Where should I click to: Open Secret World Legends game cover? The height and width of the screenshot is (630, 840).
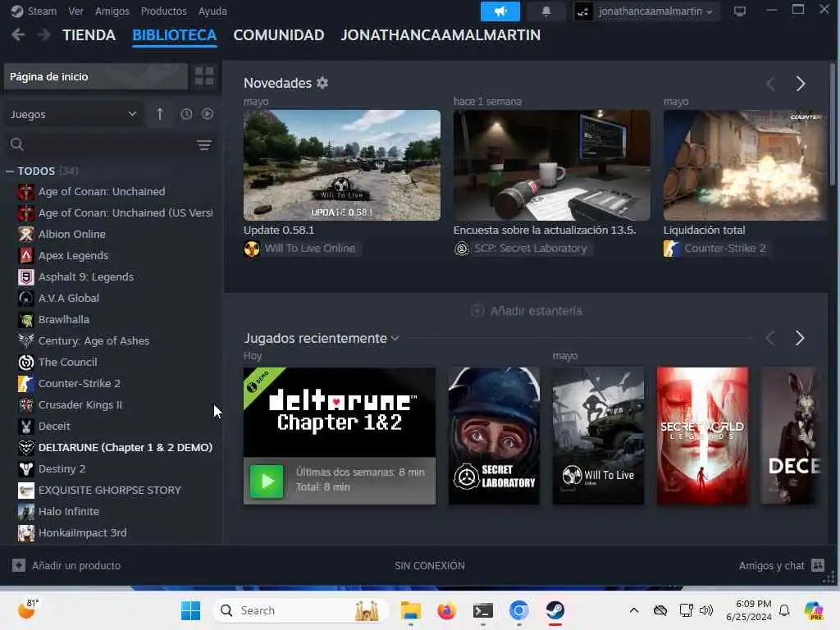click(702, 436)
